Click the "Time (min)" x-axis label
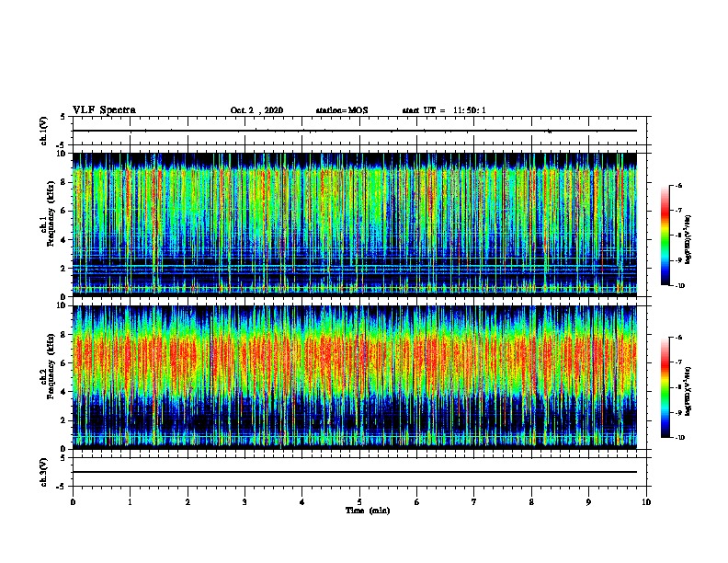 click(368, 511)
